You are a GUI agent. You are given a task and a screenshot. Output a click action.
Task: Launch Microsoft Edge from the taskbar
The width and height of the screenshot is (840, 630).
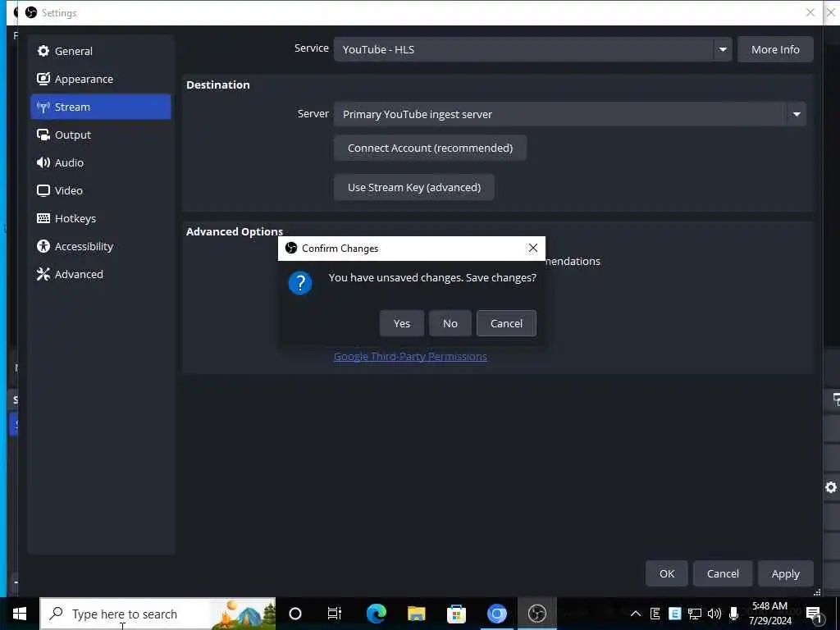click(x=376, y=614)
